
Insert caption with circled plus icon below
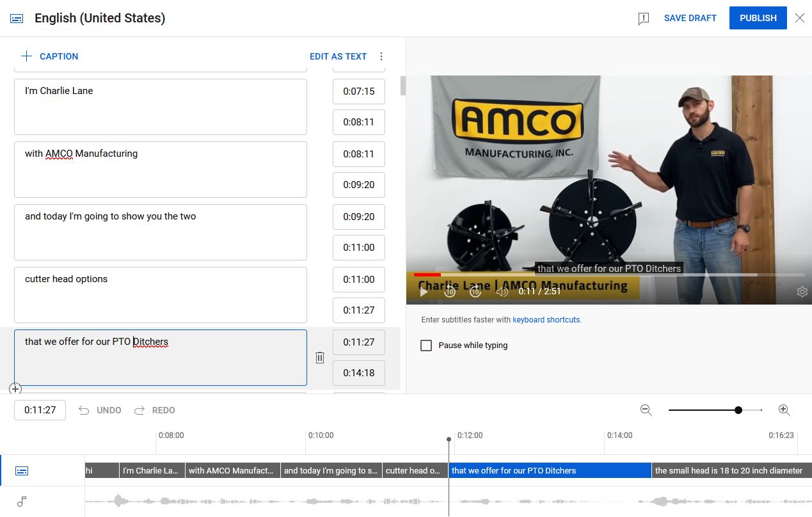(x=16, y=388)
